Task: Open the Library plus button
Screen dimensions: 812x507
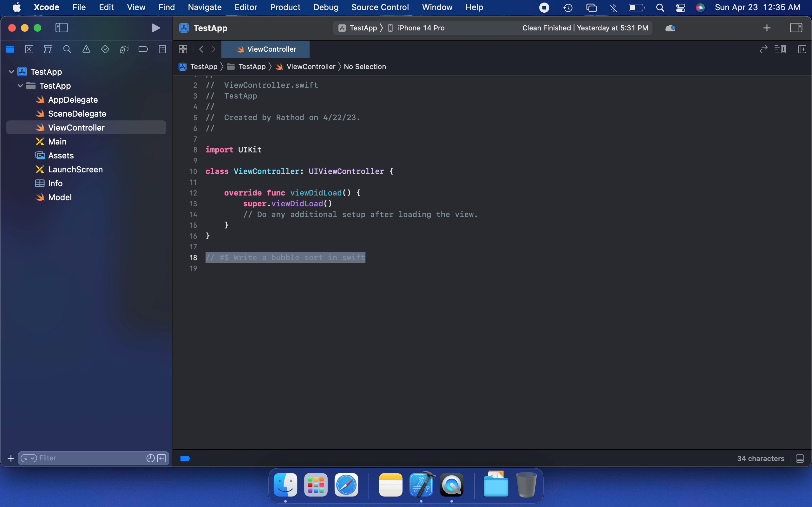Action: click(x=767, y=28)
